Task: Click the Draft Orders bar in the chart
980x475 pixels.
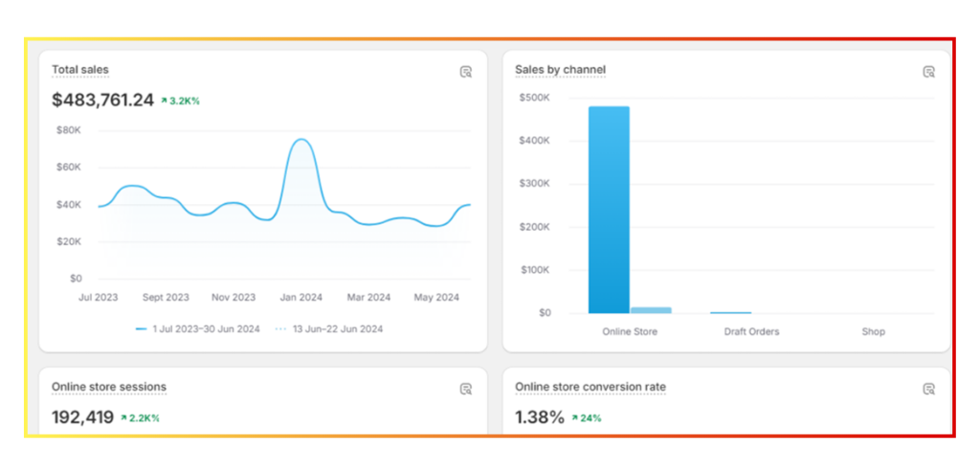Action: [730, 312]
